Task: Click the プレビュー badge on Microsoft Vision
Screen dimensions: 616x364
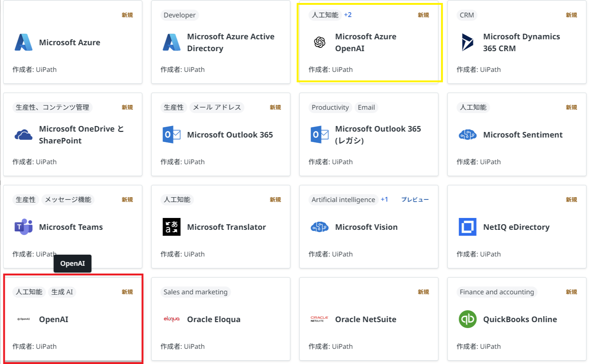Action: 415,199
